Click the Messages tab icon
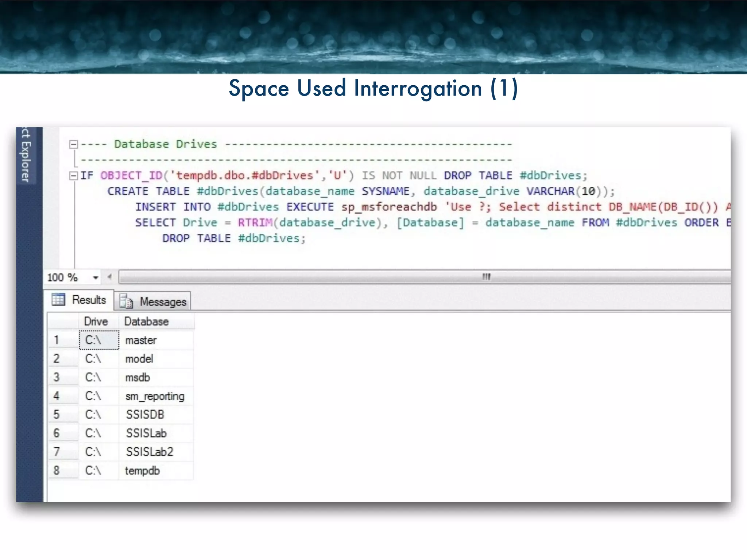 126,302
